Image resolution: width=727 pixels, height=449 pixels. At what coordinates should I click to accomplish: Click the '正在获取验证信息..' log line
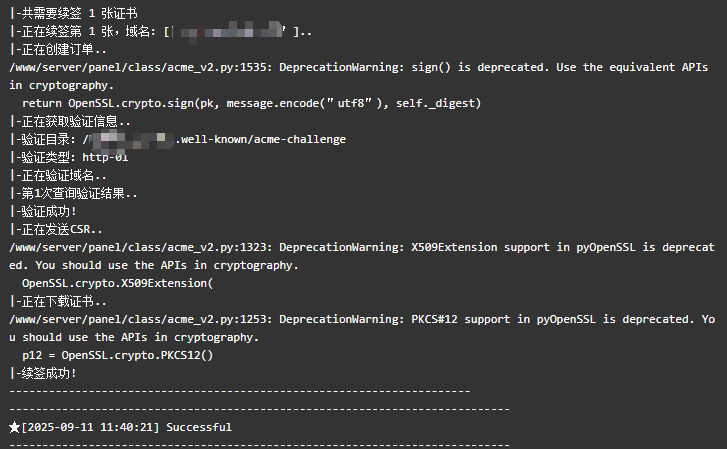(x=70, y=122)
